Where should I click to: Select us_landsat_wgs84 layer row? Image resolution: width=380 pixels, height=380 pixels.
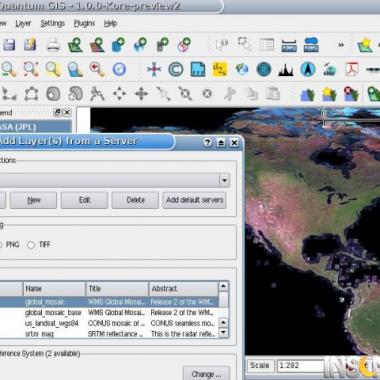109,323
